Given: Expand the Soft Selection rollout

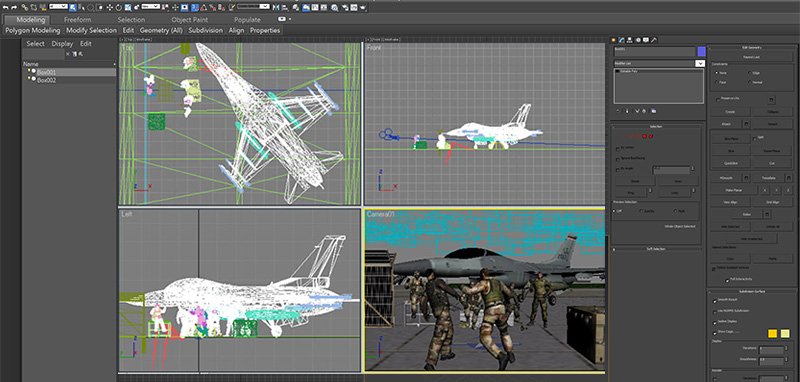Looking at the screenshot, I should click(657, 249).
